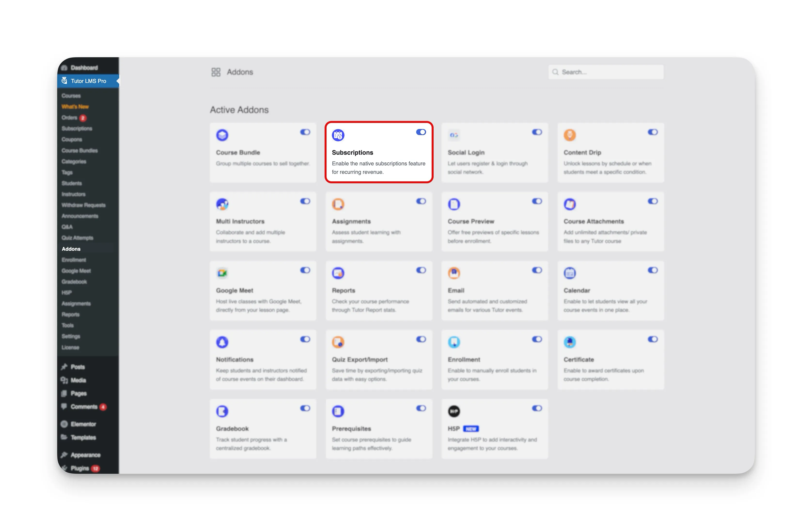Screen dimensions: 812x531
Task: Click the Calendar addon icon
Action: click(570, 273)
